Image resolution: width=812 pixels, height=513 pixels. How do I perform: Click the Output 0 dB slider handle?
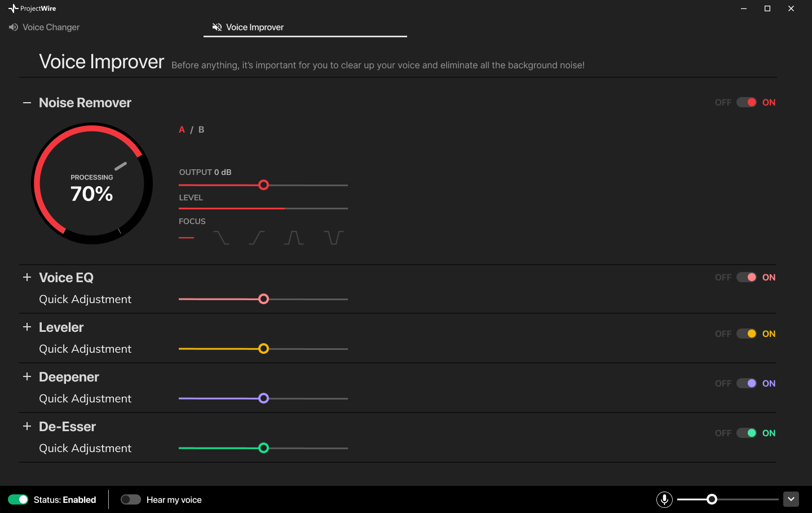263,185
